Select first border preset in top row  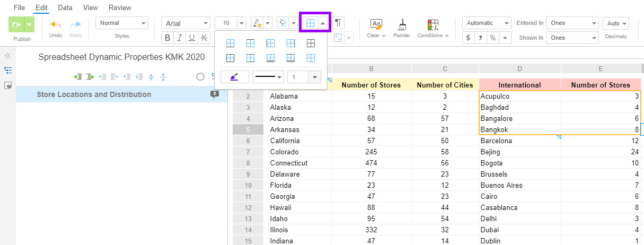(x=231, y=43)
